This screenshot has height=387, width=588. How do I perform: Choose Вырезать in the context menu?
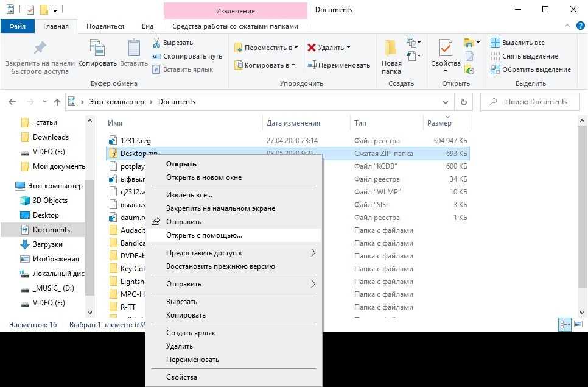(233, 302)
